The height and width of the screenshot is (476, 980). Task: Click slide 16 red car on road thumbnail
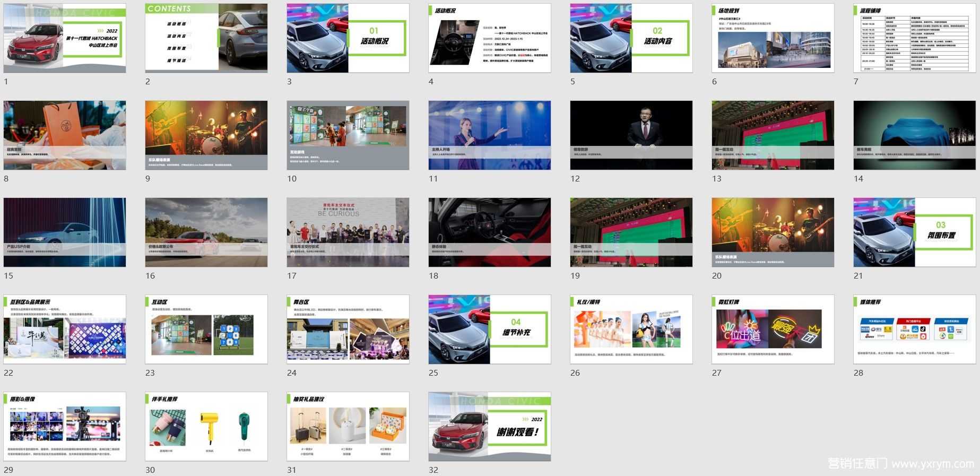pyautogui.click(x=206, y=232)
